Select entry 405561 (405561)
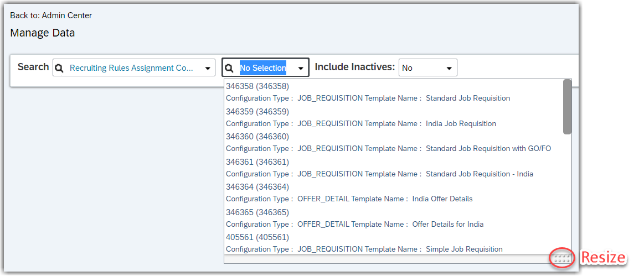This screenshot has width=644, height=276. (257, 237)
